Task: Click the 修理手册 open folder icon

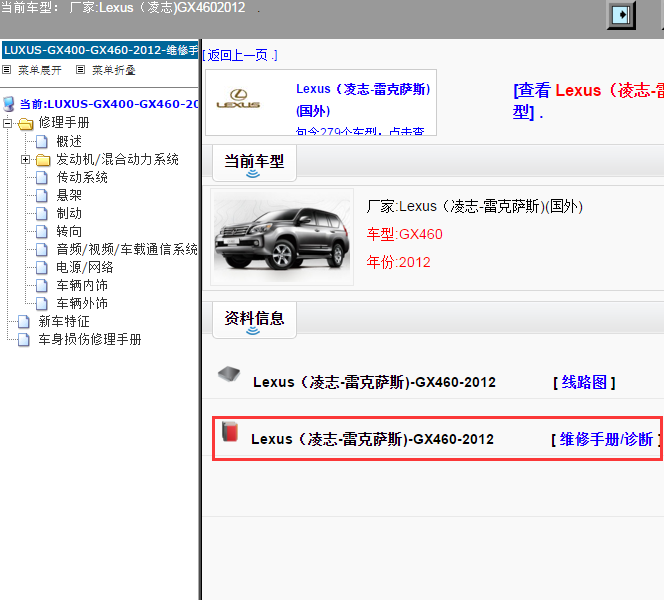Action: [x=25, y=123]
